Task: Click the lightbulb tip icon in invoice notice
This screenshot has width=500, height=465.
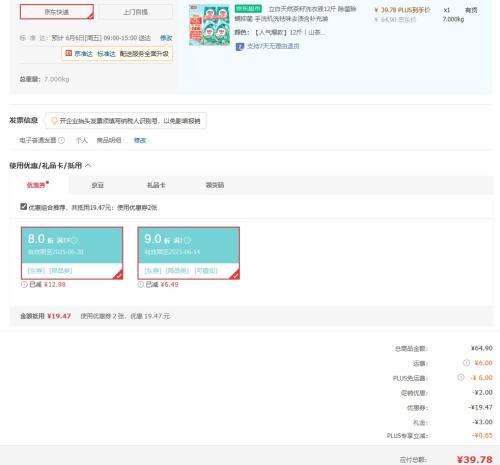Action: click(x=54, y=121)
